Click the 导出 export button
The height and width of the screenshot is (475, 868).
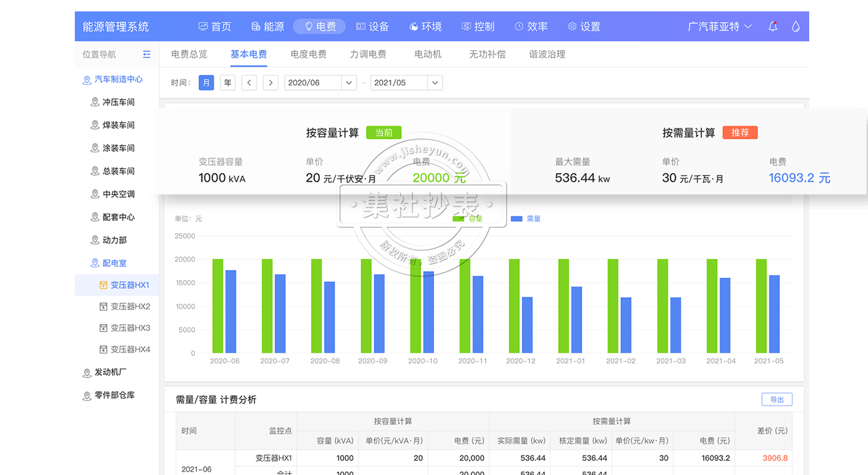(777, 400)
